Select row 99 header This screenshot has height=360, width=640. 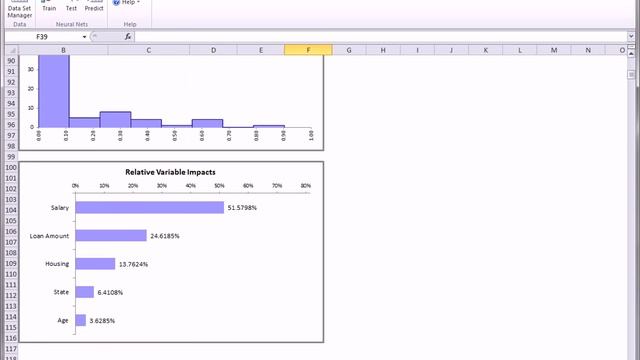(x=11, y=157)
